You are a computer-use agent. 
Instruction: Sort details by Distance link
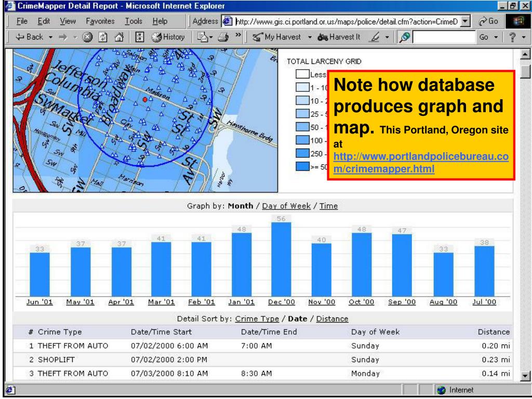(332, 319)
